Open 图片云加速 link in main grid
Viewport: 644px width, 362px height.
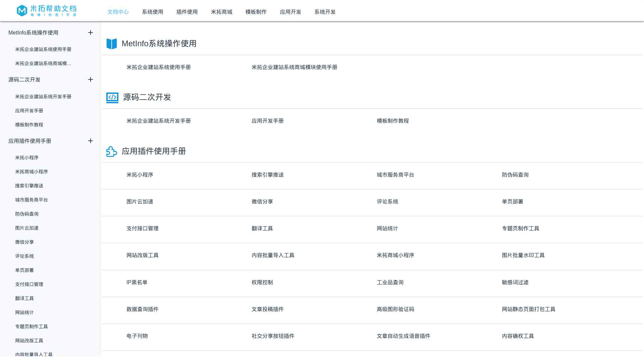pos(140,202)
